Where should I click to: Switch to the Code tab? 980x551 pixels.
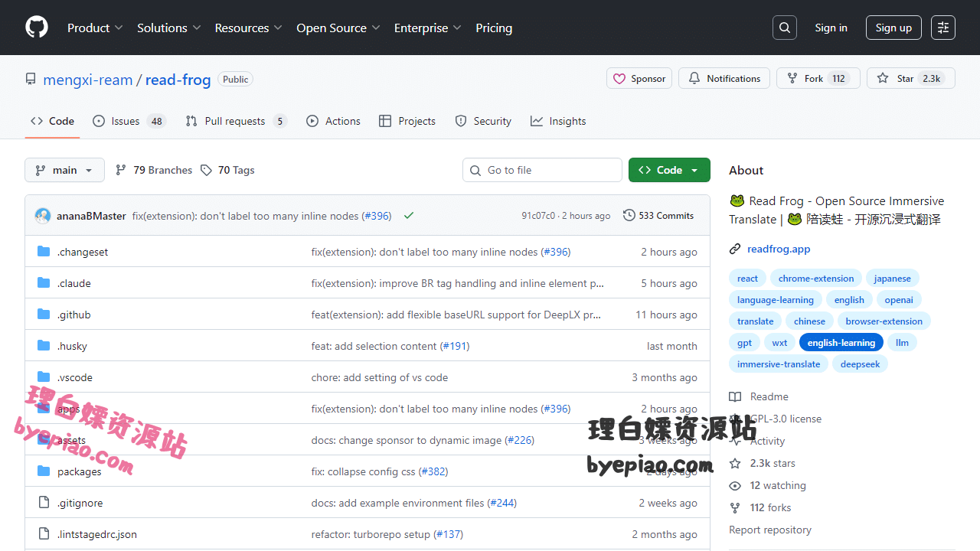52,121
